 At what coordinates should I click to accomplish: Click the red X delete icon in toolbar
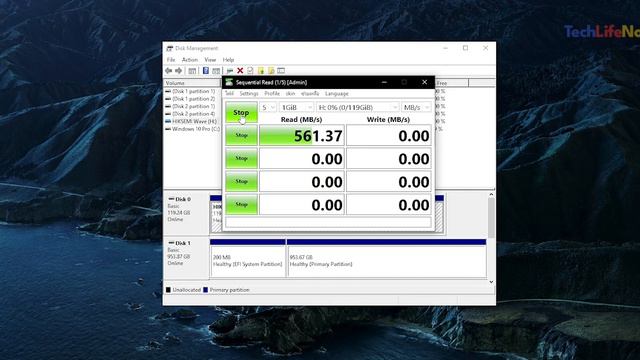point(240,71)
